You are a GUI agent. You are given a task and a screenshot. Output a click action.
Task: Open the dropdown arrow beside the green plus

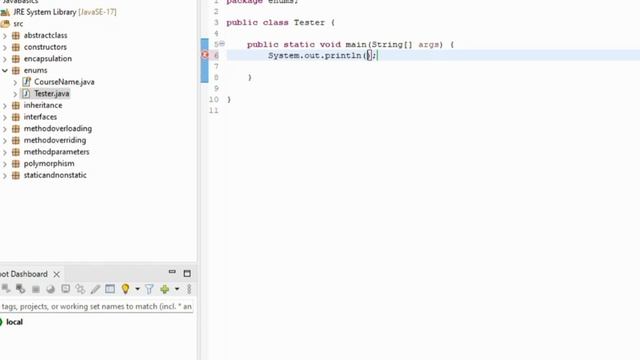tap(177, 289)
